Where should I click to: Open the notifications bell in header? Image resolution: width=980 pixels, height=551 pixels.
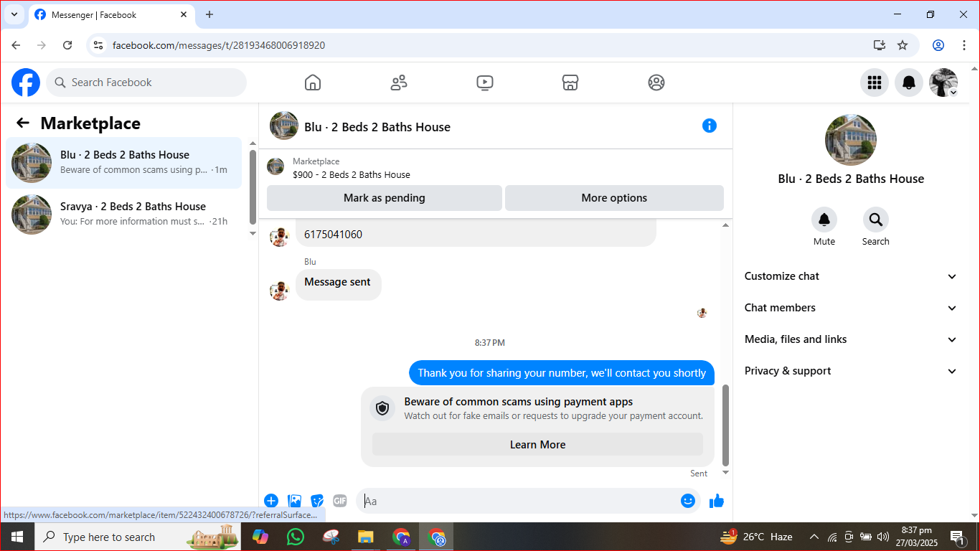point(909,83)
